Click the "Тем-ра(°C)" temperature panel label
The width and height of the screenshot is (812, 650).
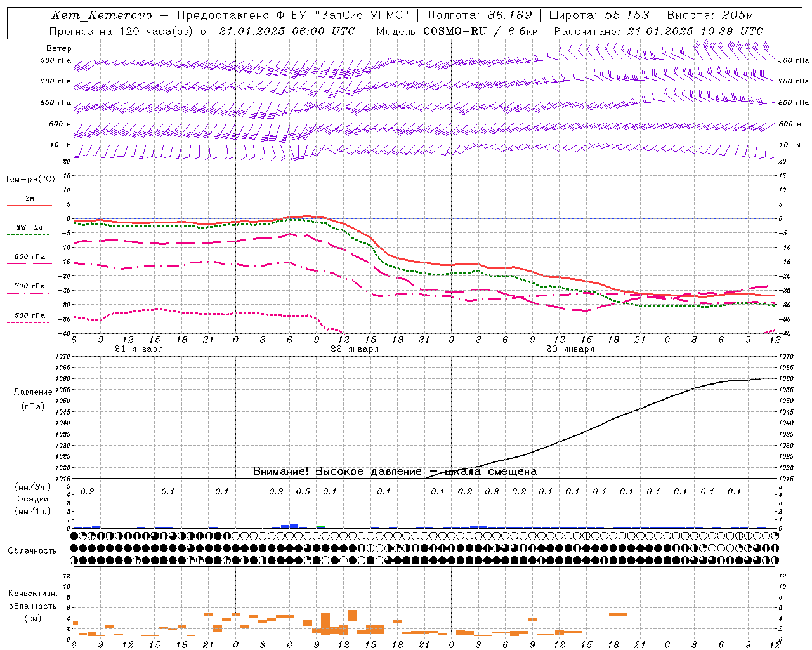[x=30, y=180]
